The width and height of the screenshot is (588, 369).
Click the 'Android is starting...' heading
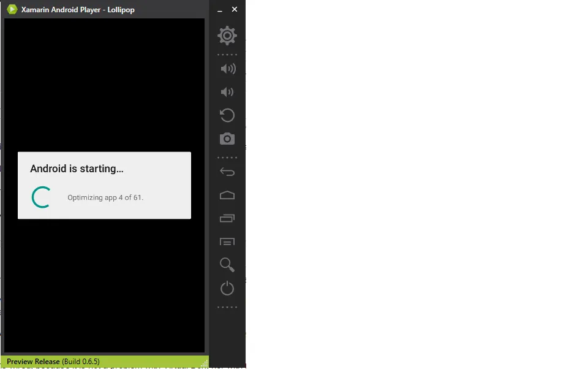click(x=77, y=169)
